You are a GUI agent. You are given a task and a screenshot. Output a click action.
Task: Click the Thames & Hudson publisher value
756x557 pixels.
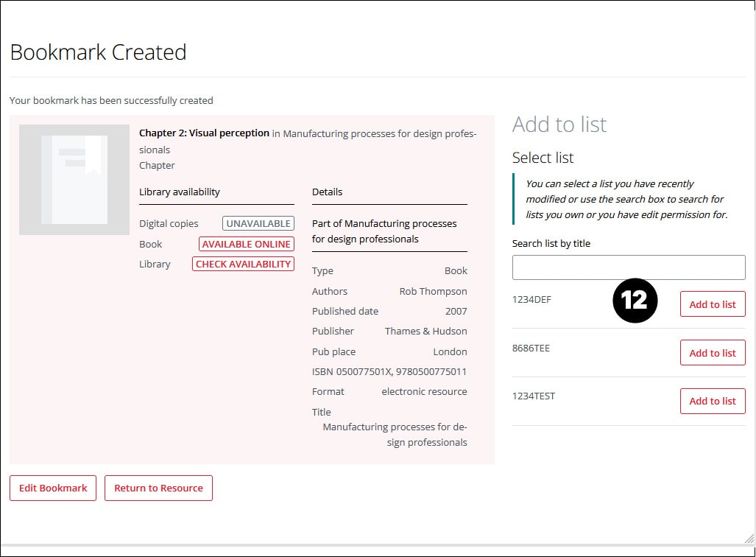point(425,331)
